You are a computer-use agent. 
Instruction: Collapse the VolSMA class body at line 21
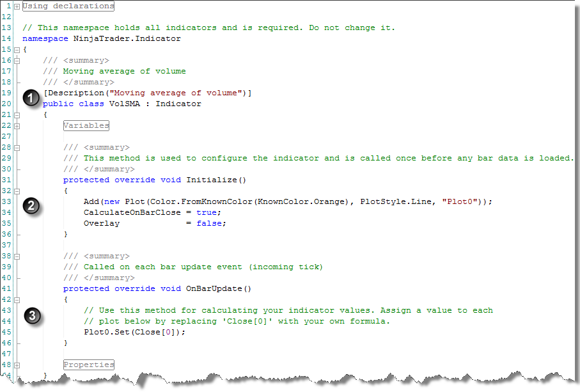(x=17, y=115)
